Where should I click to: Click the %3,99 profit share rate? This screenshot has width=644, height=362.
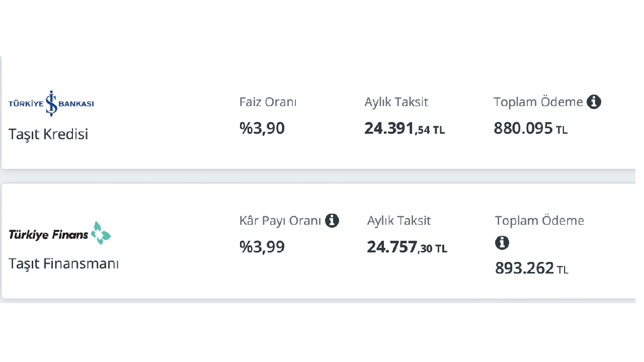point(262,247)
